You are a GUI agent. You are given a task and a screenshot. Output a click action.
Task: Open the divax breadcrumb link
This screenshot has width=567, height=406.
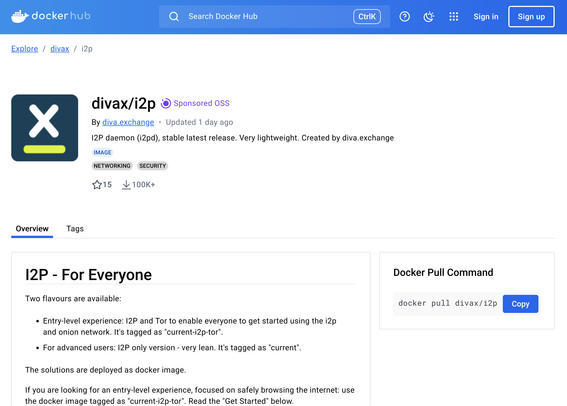pyautogui.click(x=60, y=49)
